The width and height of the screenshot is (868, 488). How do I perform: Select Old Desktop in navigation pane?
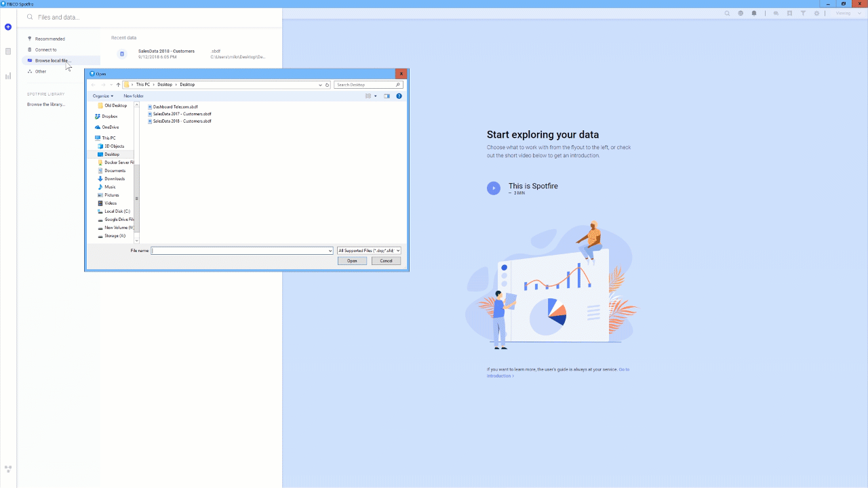click(112, 106)
